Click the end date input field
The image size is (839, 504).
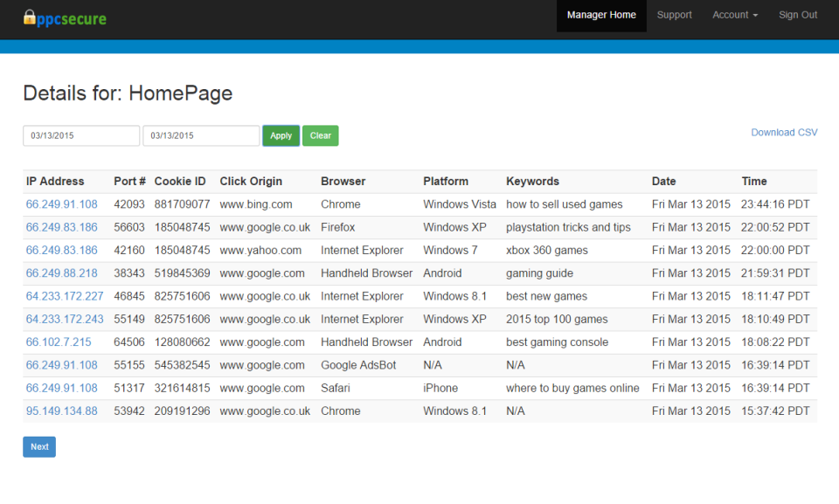pos(200,135)
